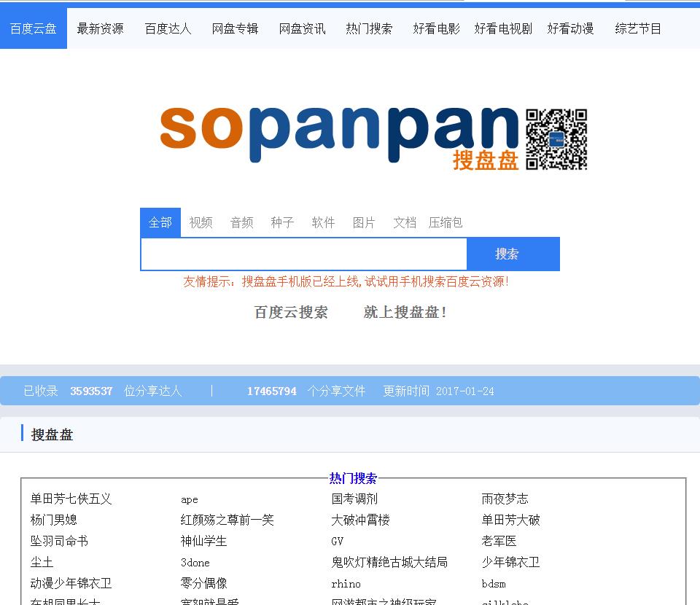700x605 pixels.
Task: Click the red 友情提示 mobile version notice
Action: (346, 281)
